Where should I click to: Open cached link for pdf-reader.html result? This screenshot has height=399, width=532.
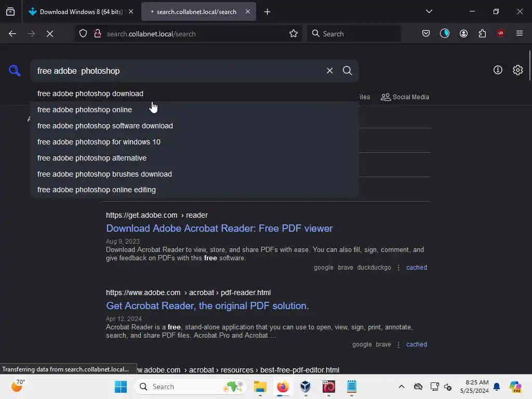[x=417, y=344]
